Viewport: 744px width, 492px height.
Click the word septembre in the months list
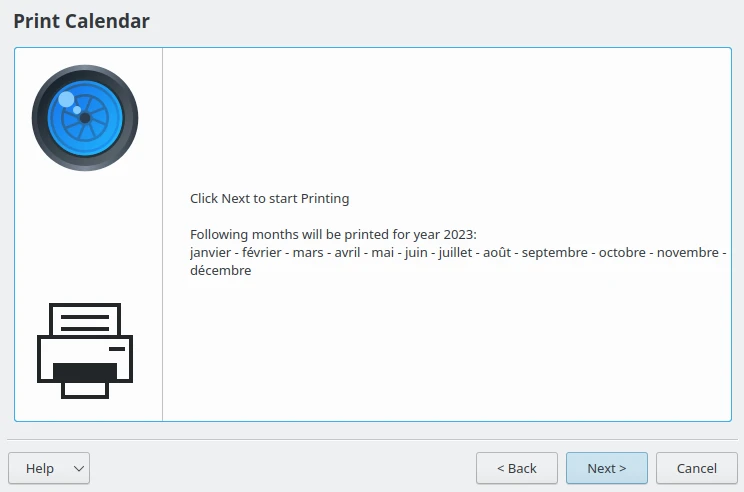554,252
